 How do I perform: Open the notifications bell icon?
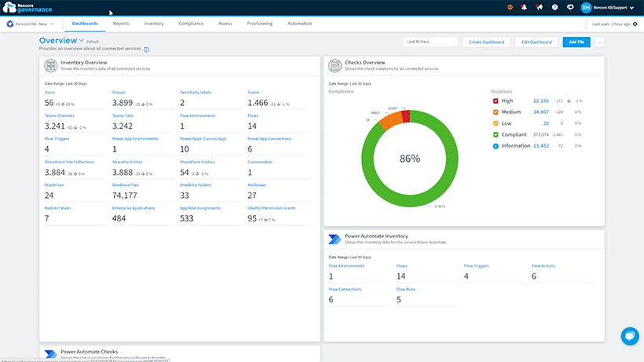point(524,7)
